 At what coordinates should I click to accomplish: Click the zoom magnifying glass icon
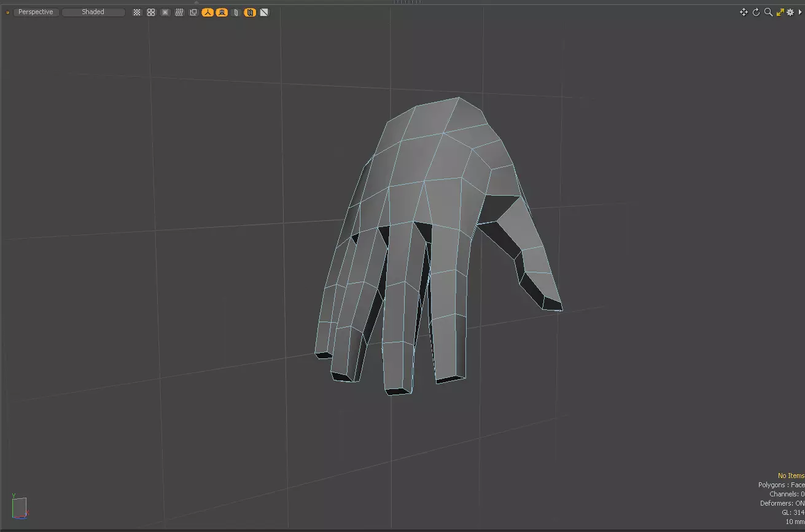[x=768, y=12]
